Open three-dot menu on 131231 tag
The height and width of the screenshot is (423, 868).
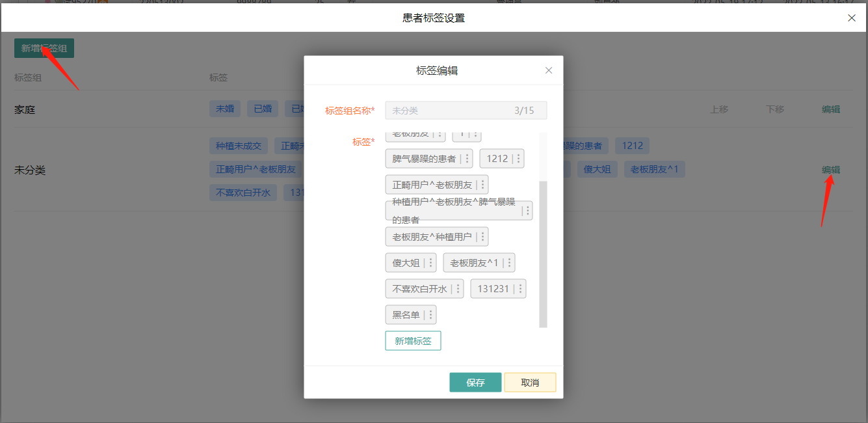tap(520, 289)
